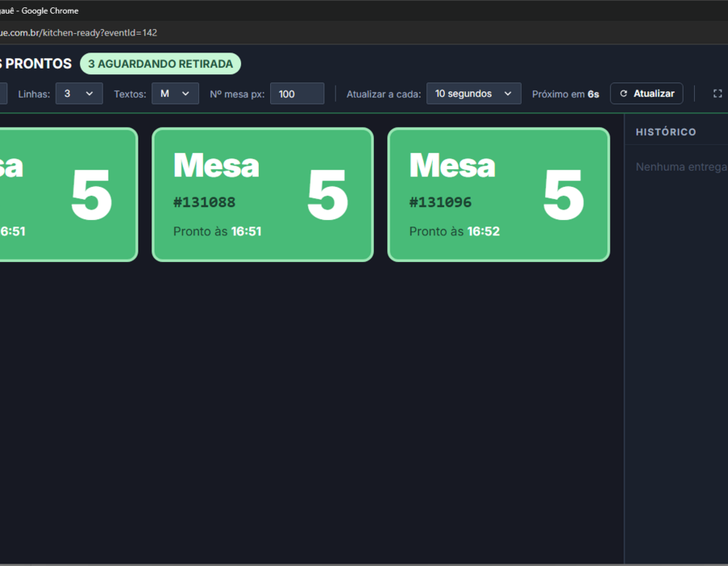This screenshot has width=728, height=566.
Task: Select the Mesa 5 card for order #131088
Action: [x=263, y=194]
